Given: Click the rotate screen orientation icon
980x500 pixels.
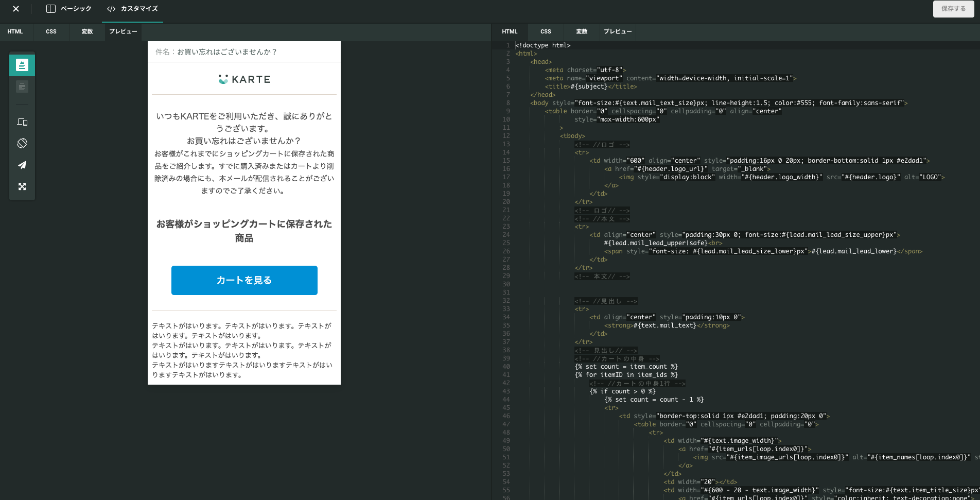Looking at the screenshot, I should coord(22,143).
